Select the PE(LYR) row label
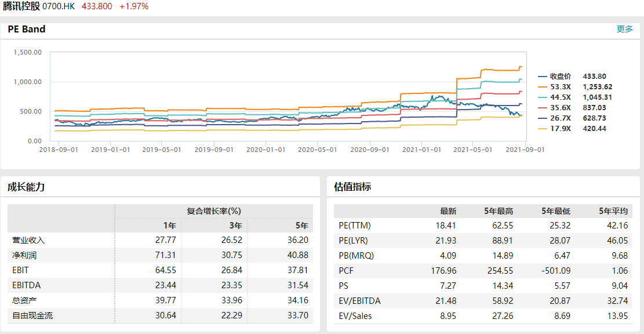 tap(353, 241)
